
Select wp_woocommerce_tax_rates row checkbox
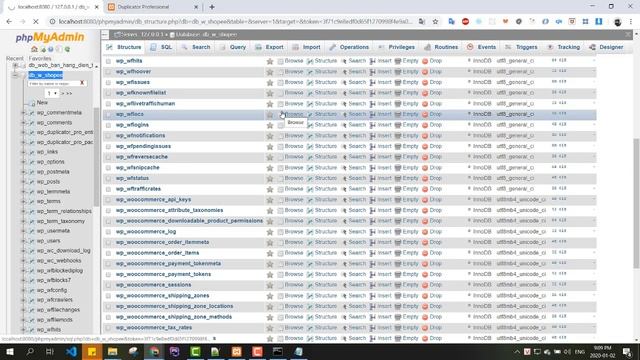click(x=108, y=328)
